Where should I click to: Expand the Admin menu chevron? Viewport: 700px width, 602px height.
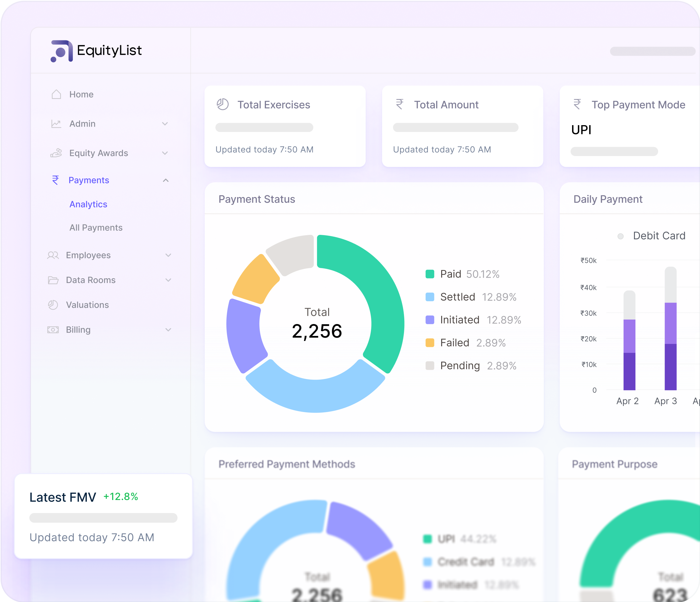coord(165,124)
